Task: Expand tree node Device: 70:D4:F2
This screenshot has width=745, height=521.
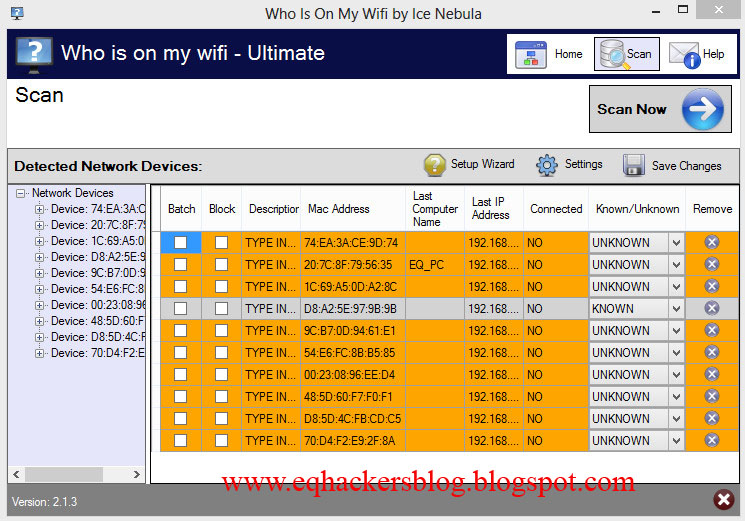Action: [x=39, y=353]
